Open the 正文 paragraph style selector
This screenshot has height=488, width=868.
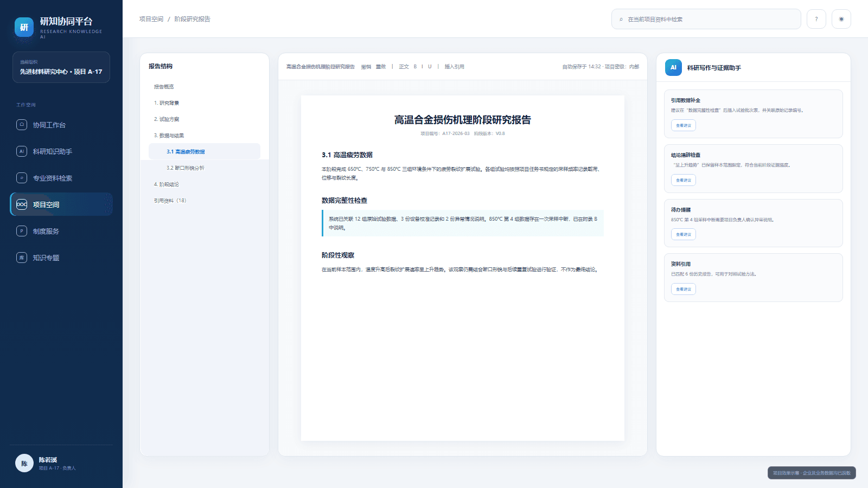coord(404,67)
